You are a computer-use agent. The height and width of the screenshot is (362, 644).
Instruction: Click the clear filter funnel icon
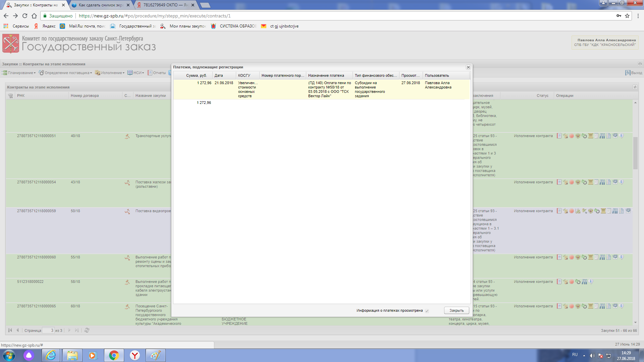coord(11,96)
